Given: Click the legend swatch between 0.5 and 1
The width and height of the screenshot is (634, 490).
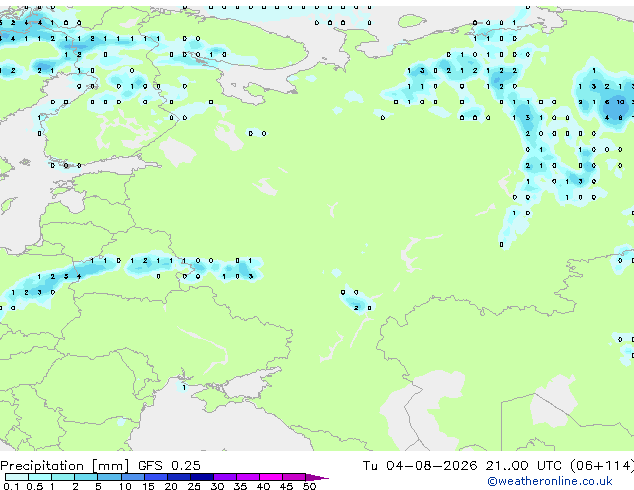Looking at the screenshot, I should 40,477.
